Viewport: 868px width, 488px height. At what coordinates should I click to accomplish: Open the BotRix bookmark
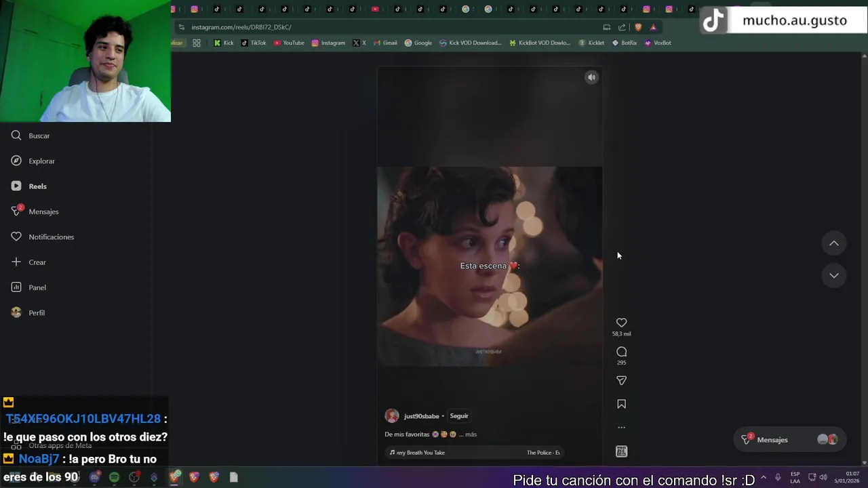625,43
